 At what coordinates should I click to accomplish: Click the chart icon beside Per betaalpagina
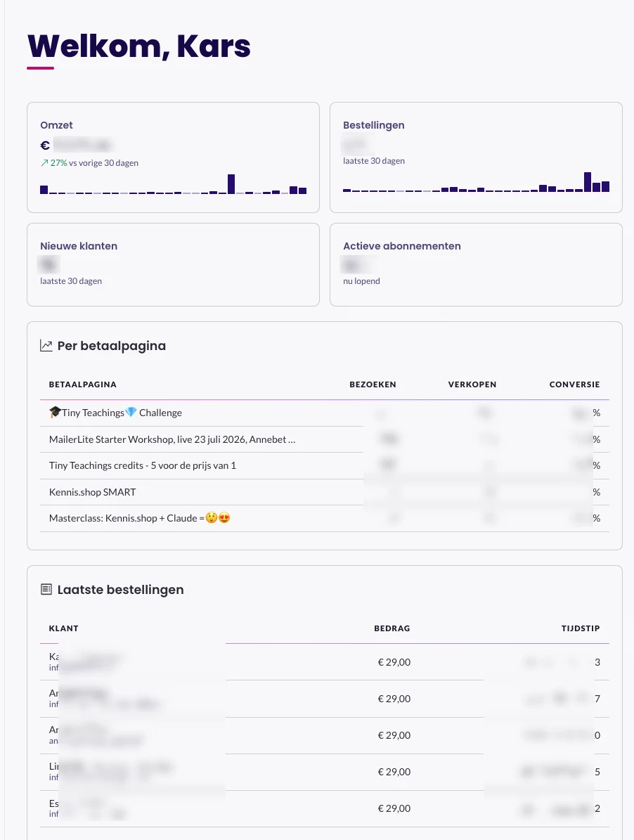[46, 346]
